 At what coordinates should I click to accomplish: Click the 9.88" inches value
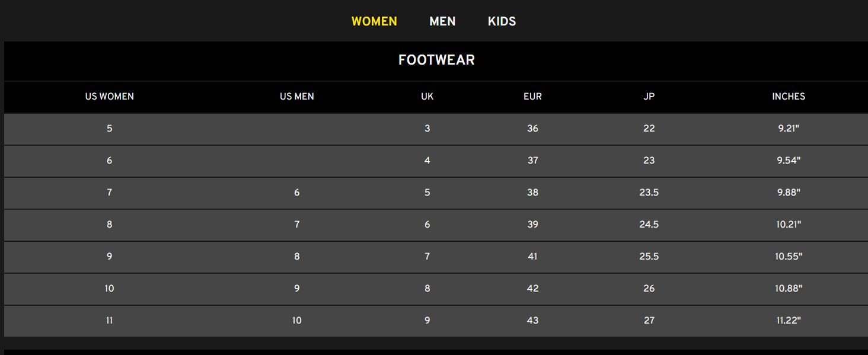pyautogui.click(x=789, y=193)
